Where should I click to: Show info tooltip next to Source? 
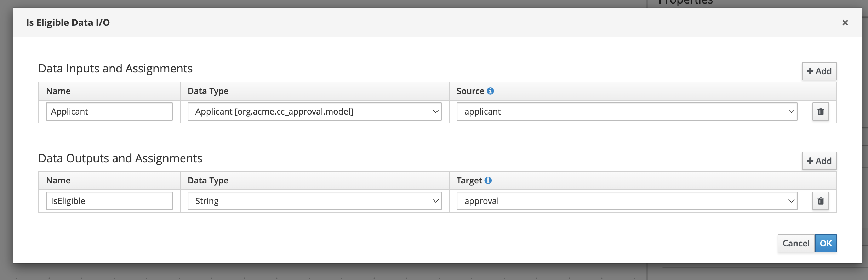pyautogui.click(x=490, y=91)
